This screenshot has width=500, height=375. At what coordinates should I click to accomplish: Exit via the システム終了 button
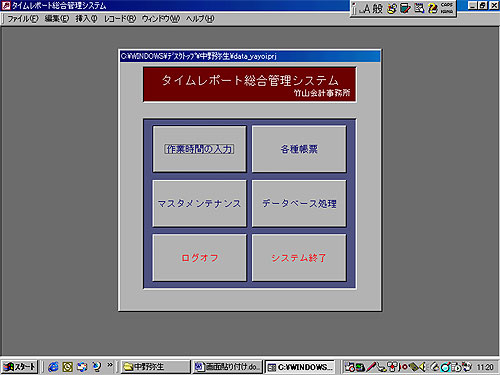pos(299,258)
